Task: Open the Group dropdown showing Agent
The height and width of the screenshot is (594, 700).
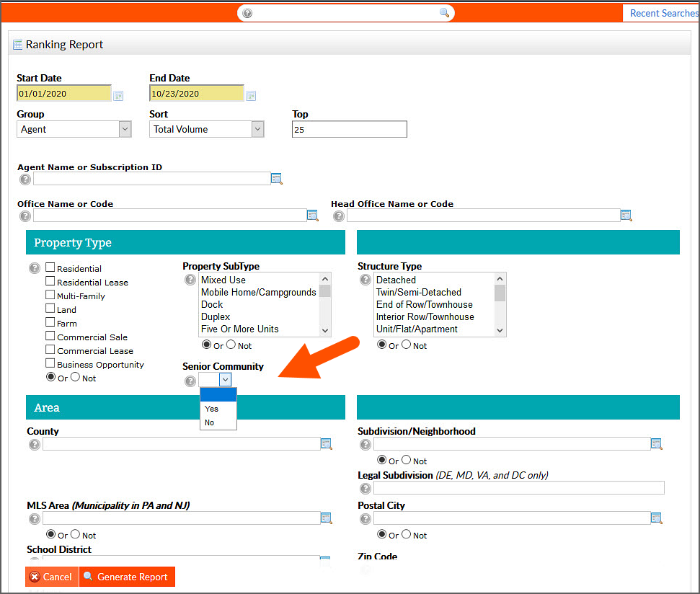Action: [74, 130]
